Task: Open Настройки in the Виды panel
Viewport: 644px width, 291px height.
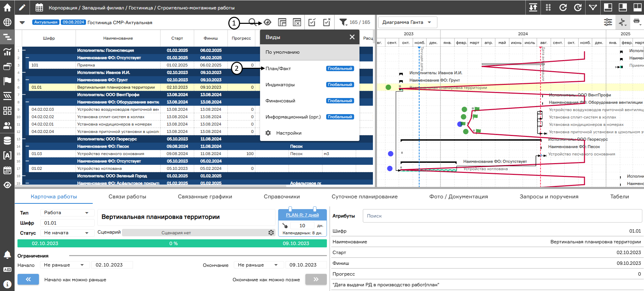Action: [310, 133]
